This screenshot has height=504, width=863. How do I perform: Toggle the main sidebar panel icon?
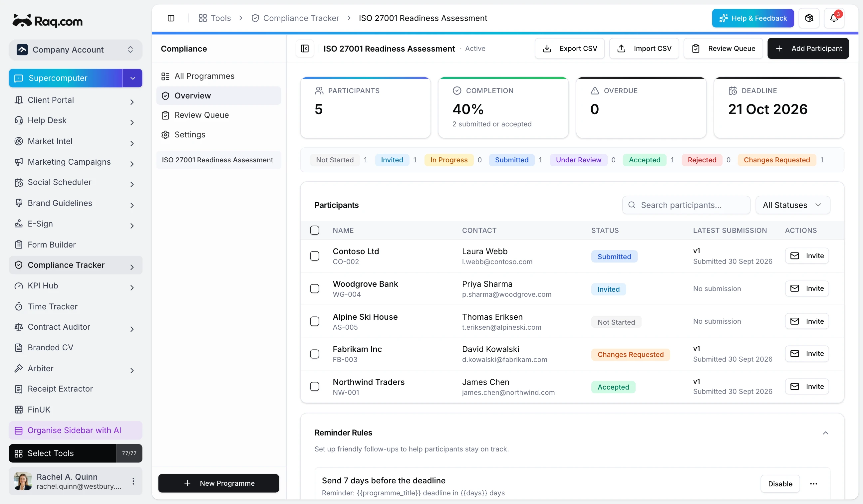pyautogui.click(x=171, y=18)
